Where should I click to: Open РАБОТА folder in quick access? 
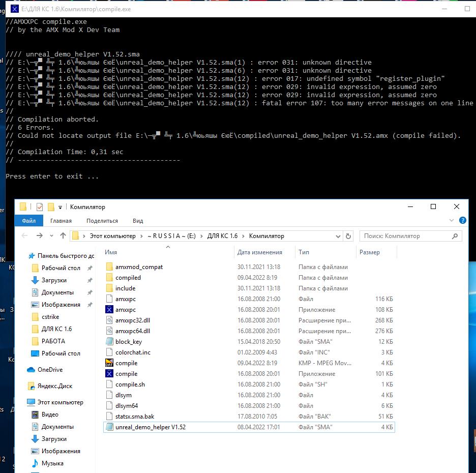49,341
